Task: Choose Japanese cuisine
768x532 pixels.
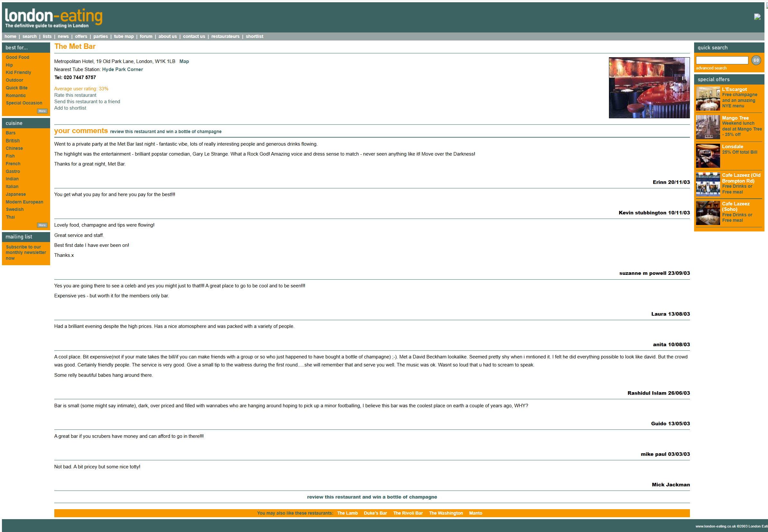Action: pyautogui.click(x=16, y=194)
